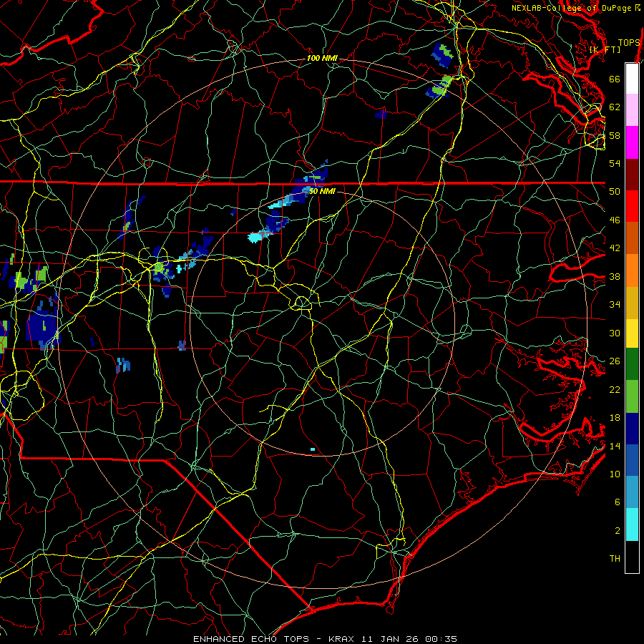The image size is (644, 644).
Task: Select the light green legend band
Action: coord(632,396)
